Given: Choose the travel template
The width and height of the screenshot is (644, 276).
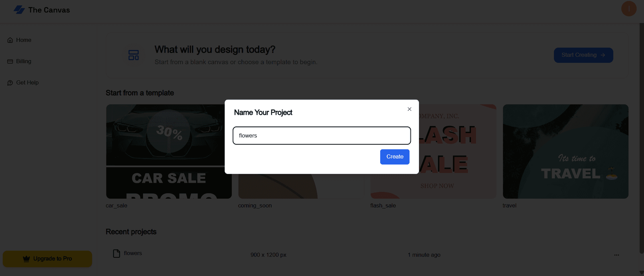Looking at the screenshot, I should [x=565, y=151].
